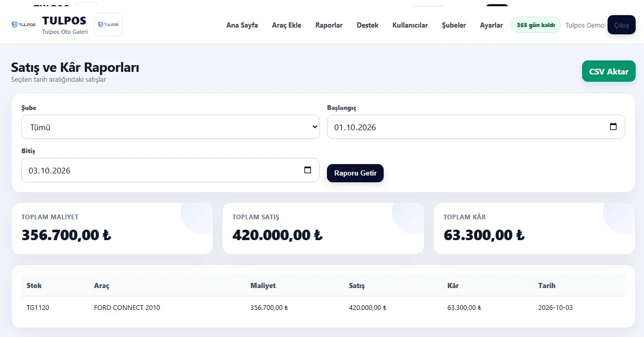Click the Bitiş date field 03.10.2026
The height and width of the screenshot is (337, 644).
170,170
